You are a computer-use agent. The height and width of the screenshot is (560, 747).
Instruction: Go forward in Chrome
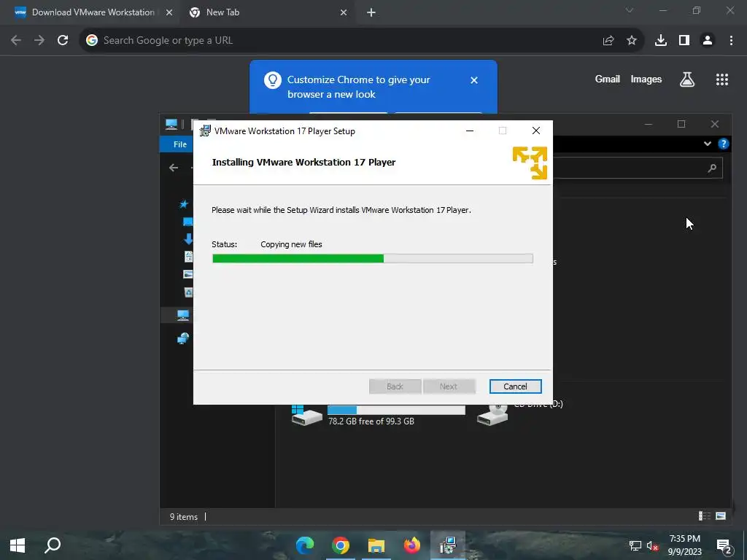[39, 41]
